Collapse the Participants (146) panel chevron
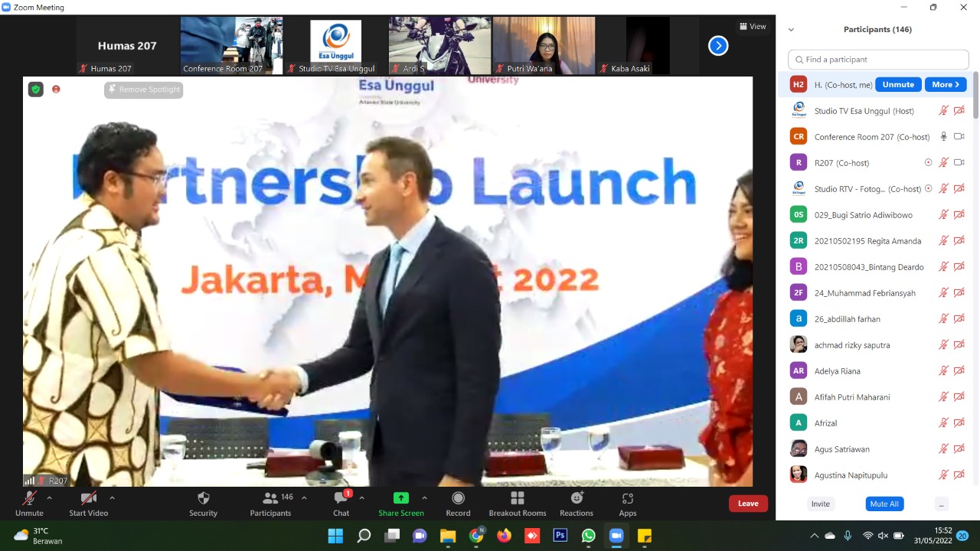Viewport: 980px width, 551px height. click(791, 30)
